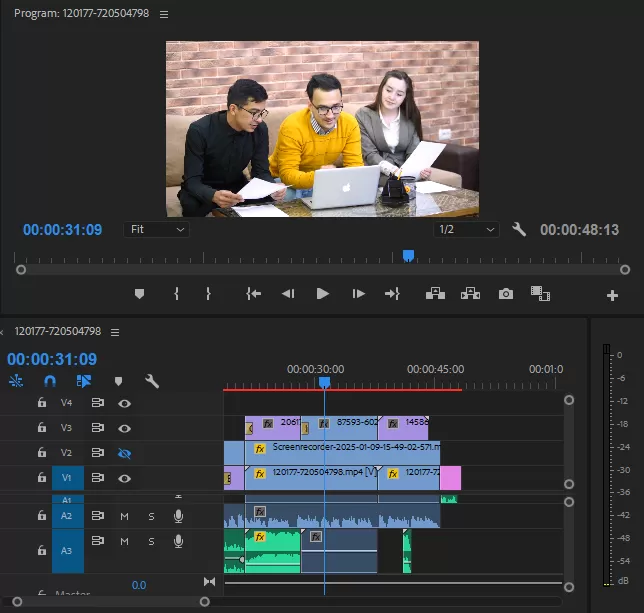Open Button Editor plus icon
This screenshot has height=613, width=644.
pos(612,295)
